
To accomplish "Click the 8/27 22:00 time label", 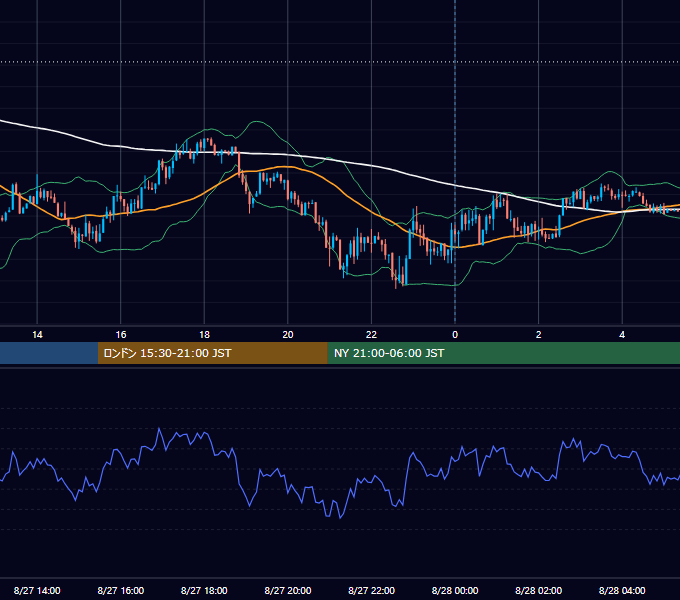I will (371, 590).
